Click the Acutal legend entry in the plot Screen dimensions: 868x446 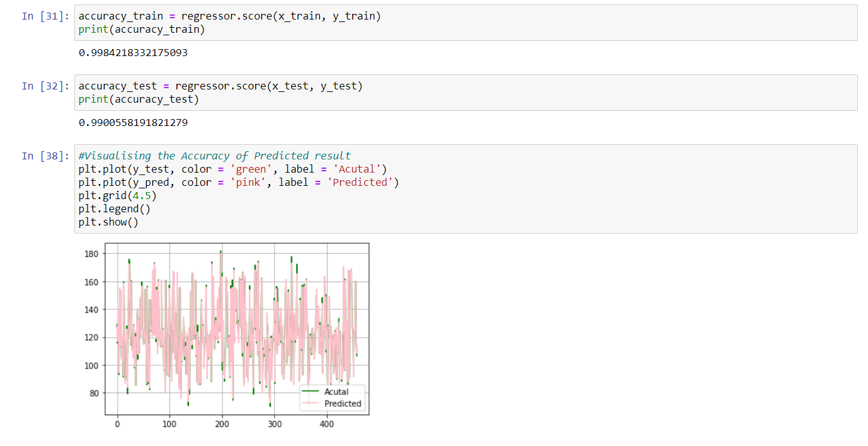pos(324,392)
